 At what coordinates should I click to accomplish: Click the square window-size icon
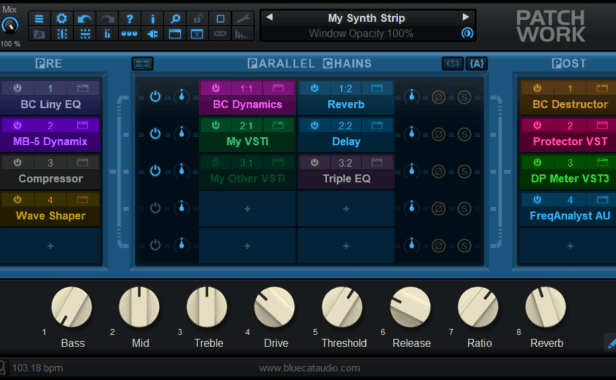coord(220,18)
